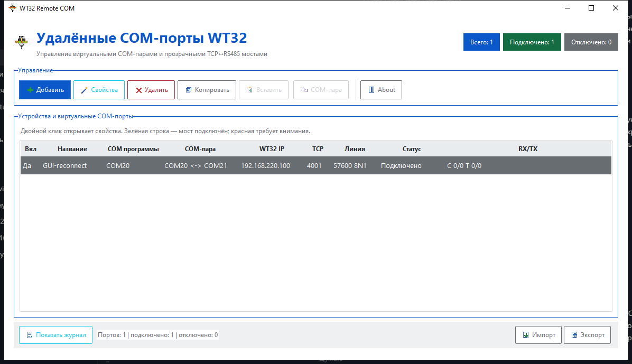Open the Показать журнал log view

point(55,335)
